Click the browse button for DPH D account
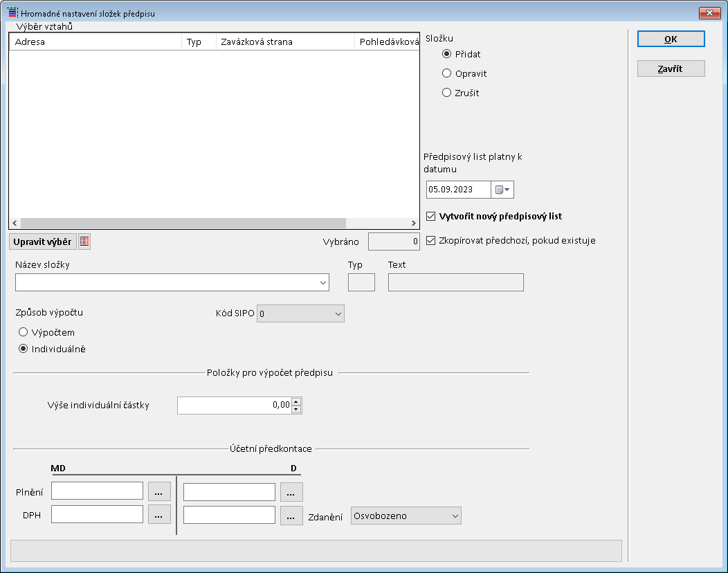Screen dimensions: 728x573 [291, 516]
